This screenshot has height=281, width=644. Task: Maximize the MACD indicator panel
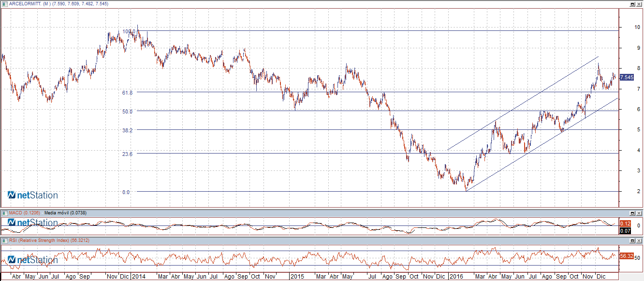coord(632,212)
